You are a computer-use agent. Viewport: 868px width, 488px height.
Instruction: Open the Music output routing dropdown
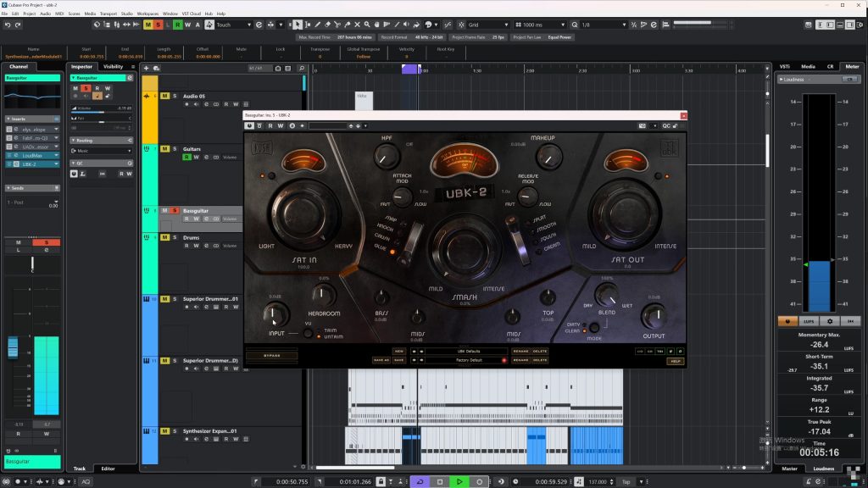tap(102, 151)
